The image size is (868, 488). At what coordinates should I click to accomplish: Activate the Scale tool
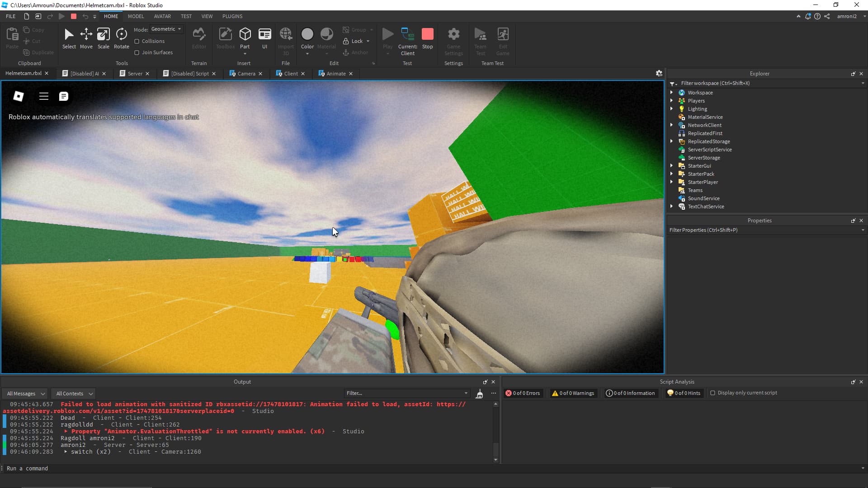point(104,38)
